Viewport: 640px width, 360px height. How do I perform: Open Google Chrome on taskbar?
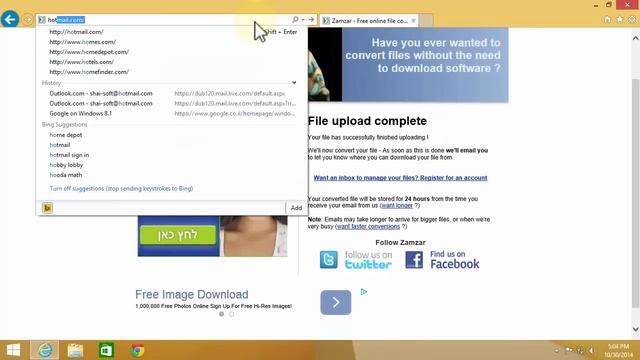click(138, 350)
